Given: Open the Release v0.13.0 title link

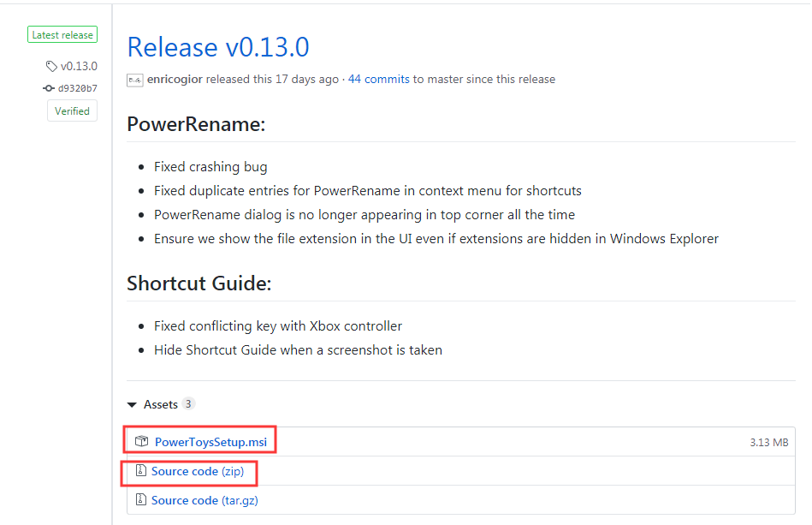Looking at the screenshot, I should pyautogui.click(x=218, y=47).
